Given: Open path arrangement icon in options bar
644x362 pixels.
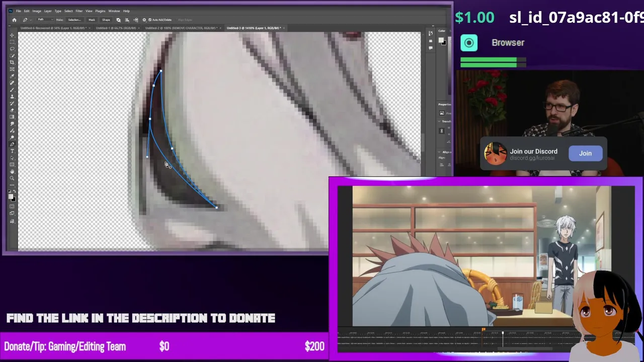Looking at the screenshot, I should [x=135, y=20].
